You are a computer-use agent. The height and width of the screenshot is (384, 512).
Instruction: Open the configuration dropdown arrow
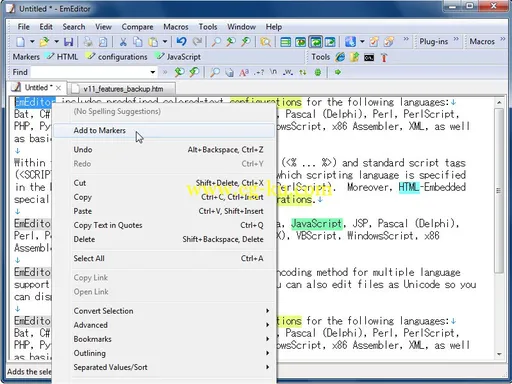point(362,42)
